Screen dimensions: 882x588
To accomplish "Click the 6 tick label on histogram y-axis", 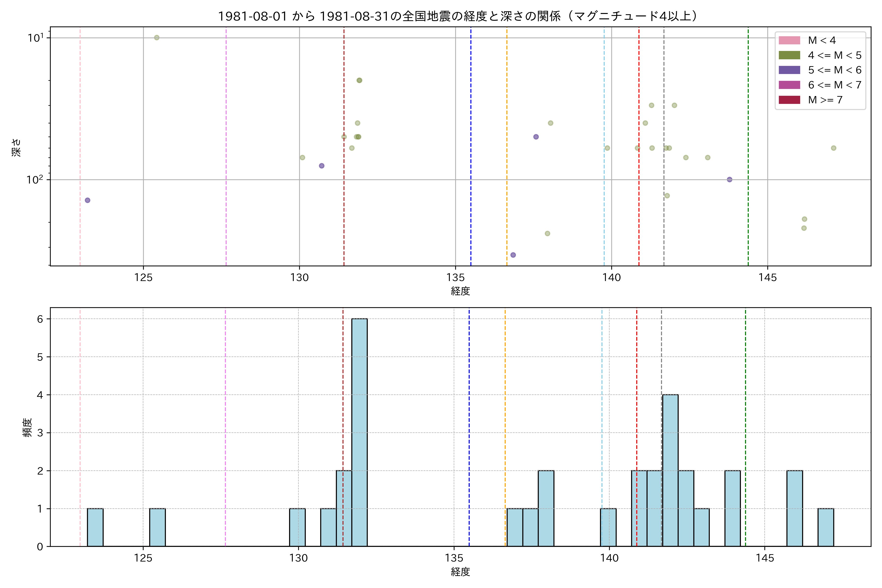I will pyautogui.click(x=40, y=319).
